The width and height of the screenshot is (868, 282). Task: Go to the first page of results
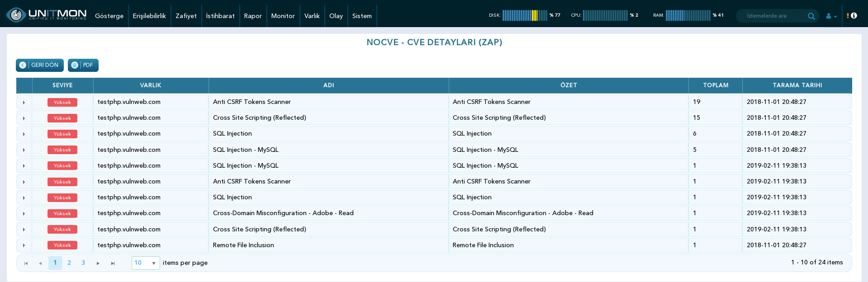click(x=26, y=263)
